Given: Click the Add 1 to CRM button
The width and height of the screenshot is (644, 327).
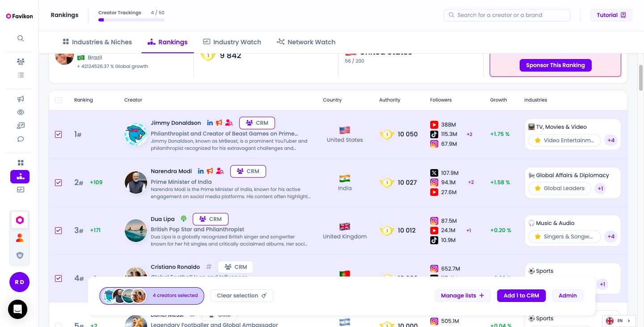Looking at the screenshot, I should 521,296.
